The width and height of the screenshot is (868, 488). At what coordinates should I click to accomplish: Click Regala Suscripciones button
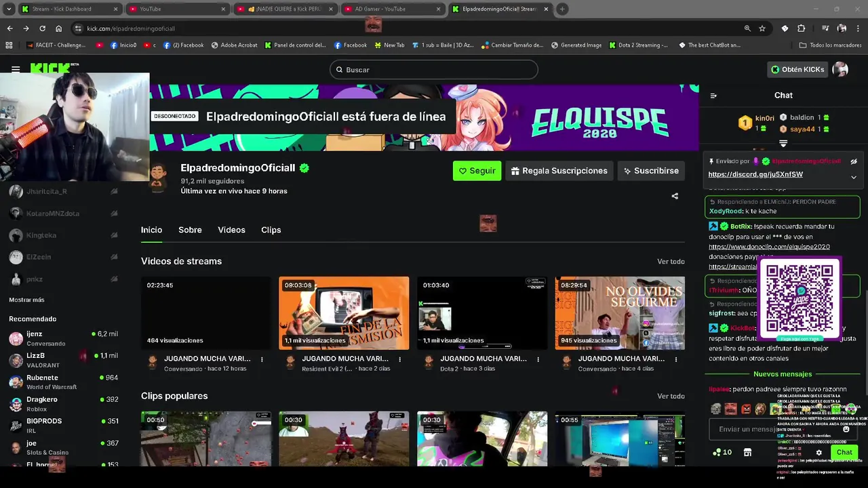click(x=559, y=171)
